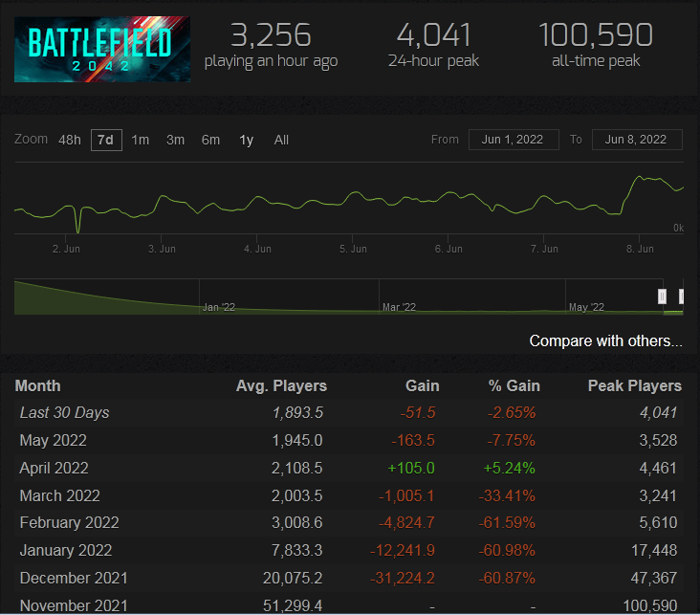The height and width of the screenshot is (615, 700).
Task: Click the 47,367 peak players value
Action: [x=654, y=579]
